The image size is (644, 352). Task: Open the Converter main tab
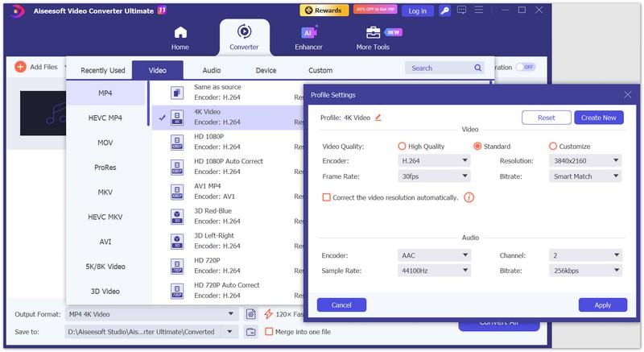[245, 37]
